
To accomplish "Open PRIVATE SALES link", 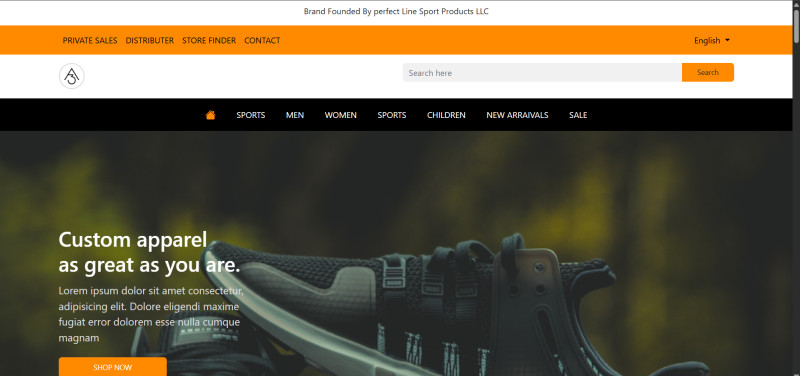I will (90, 40).
